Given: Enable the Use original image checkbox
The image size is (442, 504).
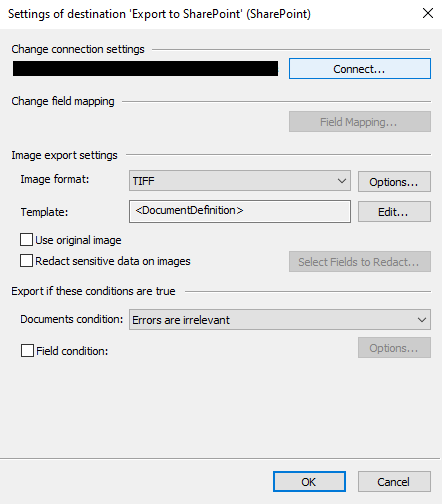Looking at the screenshot, I should pos(26,240).
